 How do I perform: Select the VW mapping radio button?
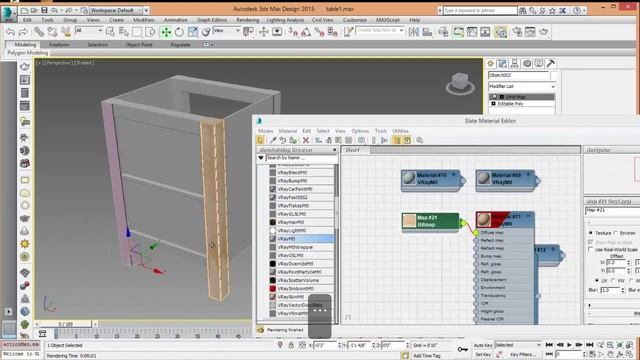(613, 281)
